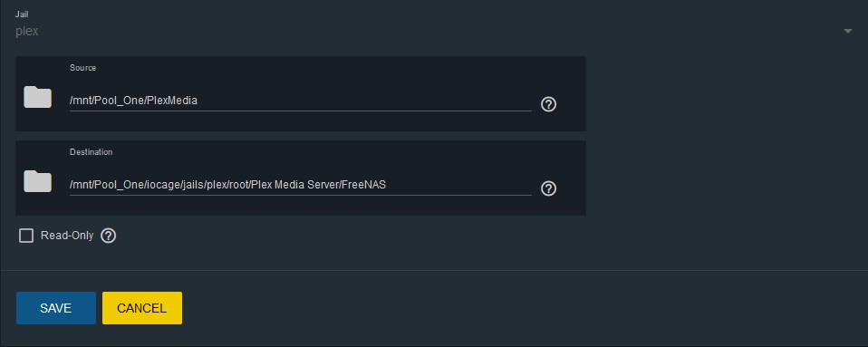Click the Destination field label
The image size is (868, 347).
(x=91, y=151)
